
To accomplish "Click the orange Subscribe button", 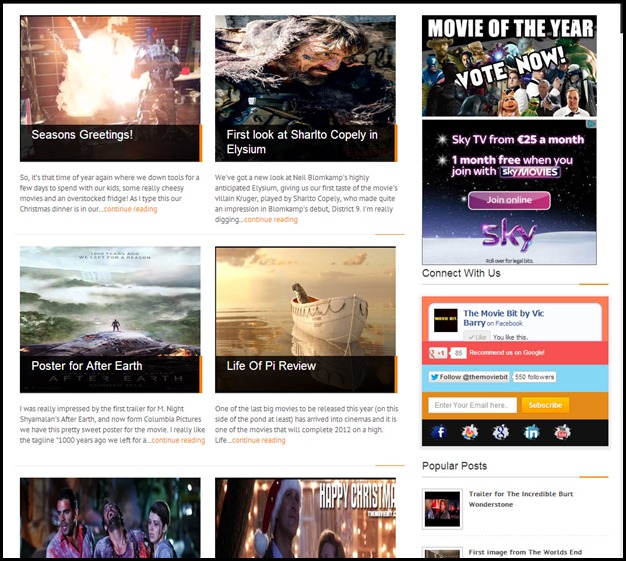I will 545,405.
